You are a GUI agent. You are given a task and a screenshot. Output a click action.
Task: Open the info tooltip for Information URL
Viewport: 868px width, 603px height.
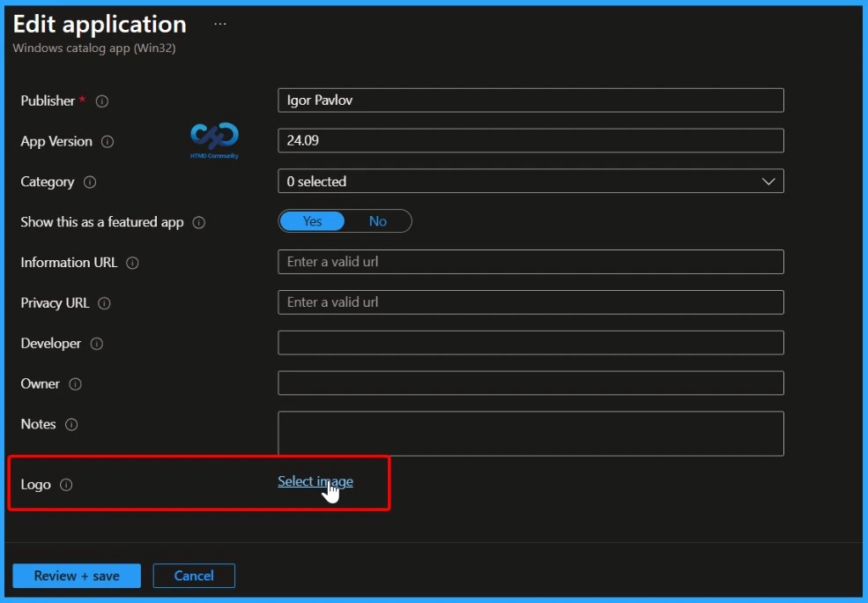pyautogui.click(x=132, y=262)
